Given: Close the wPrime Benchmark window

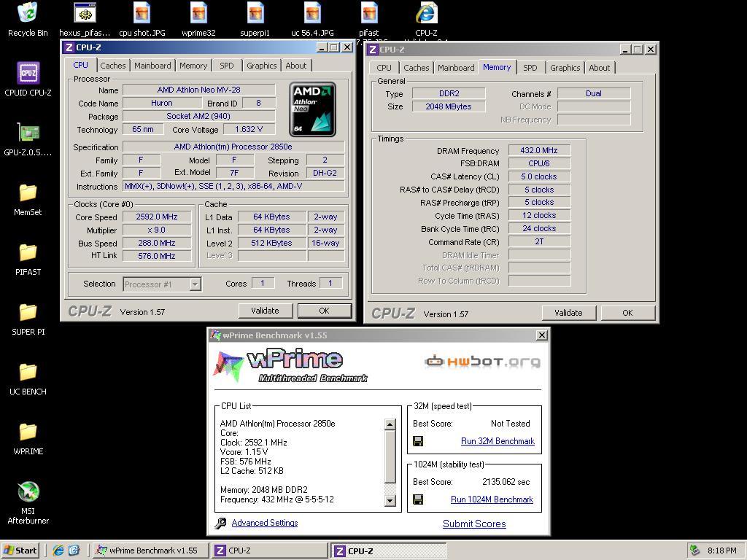Looking at the screenshot, I should click(x=542, y=335).
